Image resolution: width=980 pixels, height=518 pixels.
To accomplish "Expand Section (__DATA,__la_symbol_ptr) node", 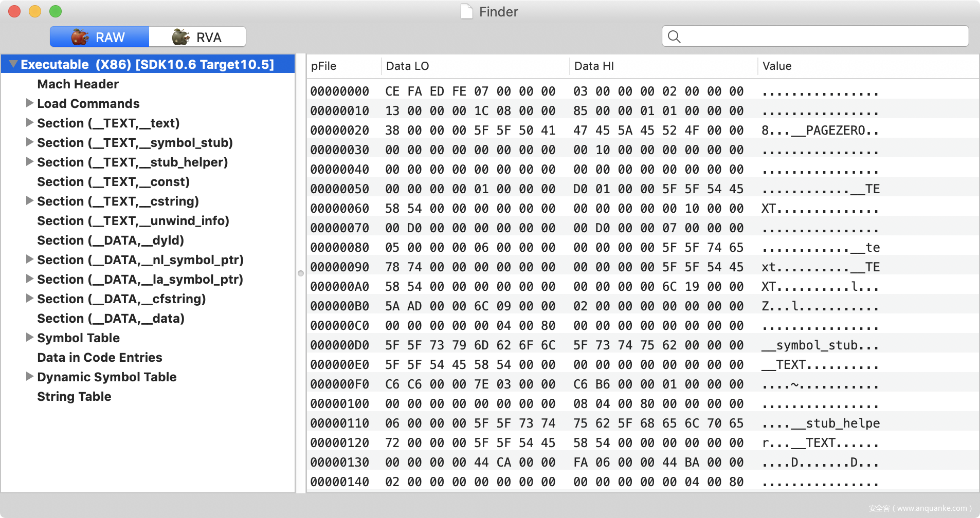I will (30, 279).
